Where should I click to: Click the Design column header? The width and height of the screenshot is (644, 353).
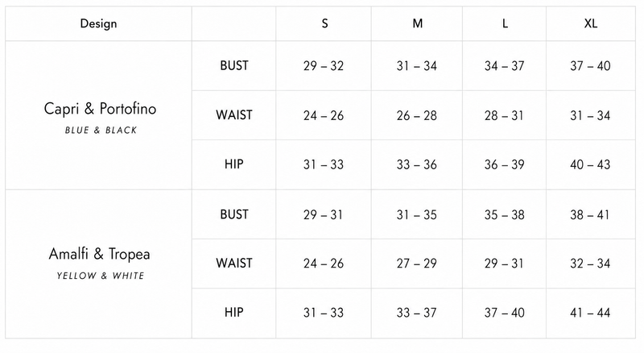[x=98, y=23]
